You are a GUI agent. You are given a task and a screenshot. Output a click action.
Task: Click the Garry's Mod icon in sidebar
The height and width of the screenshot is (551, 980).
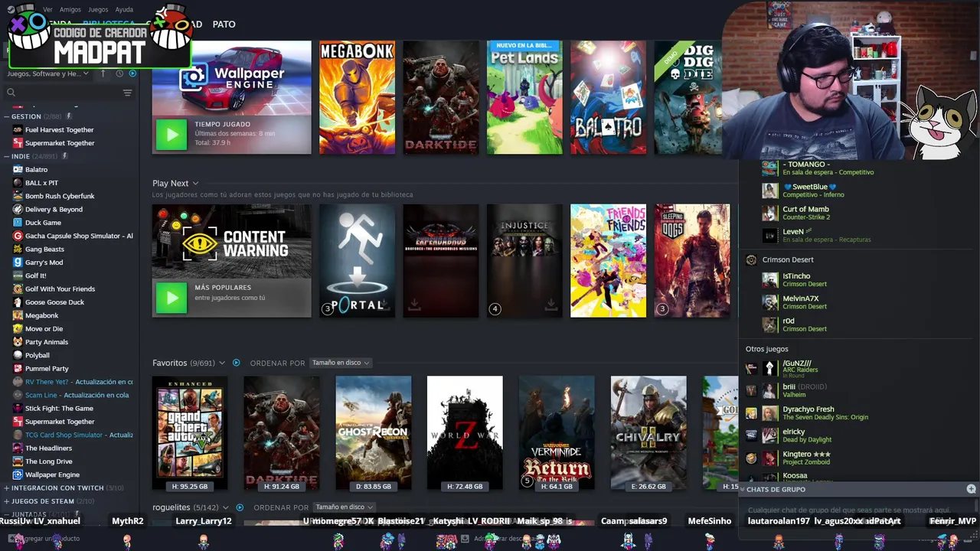[x=18, y=262]
